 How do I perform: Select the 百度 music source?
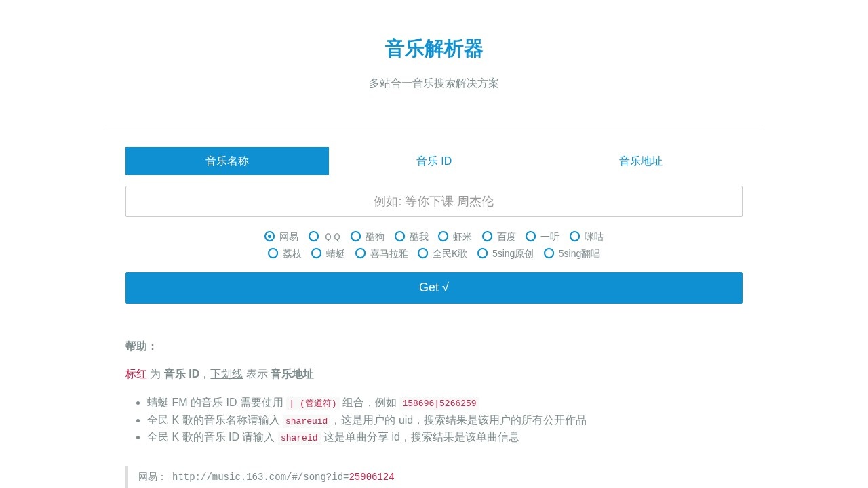[487, 237]
